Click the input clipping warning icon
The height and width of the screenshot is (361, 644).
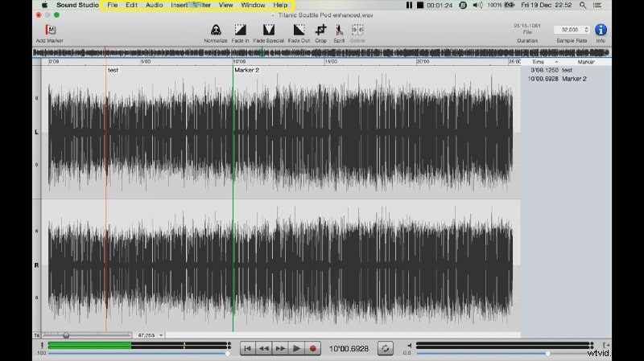point(42,346)
